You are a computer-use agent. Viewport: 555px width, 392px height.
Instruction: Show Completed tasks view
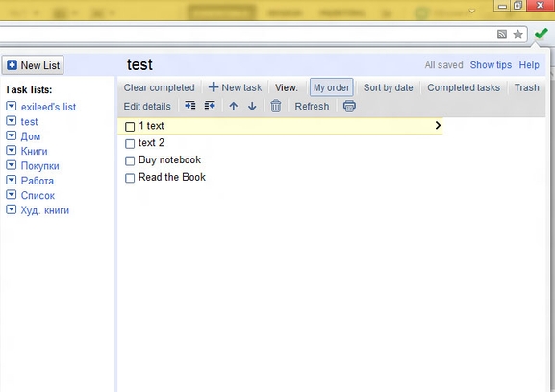(x=464, y=87)
